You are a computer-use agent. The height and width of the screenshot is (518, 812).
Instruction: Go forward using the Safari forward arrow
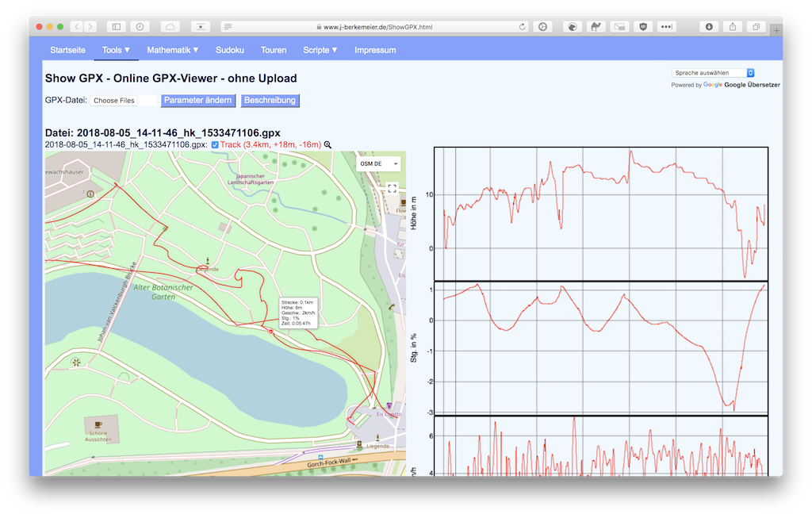pos(90,27)
